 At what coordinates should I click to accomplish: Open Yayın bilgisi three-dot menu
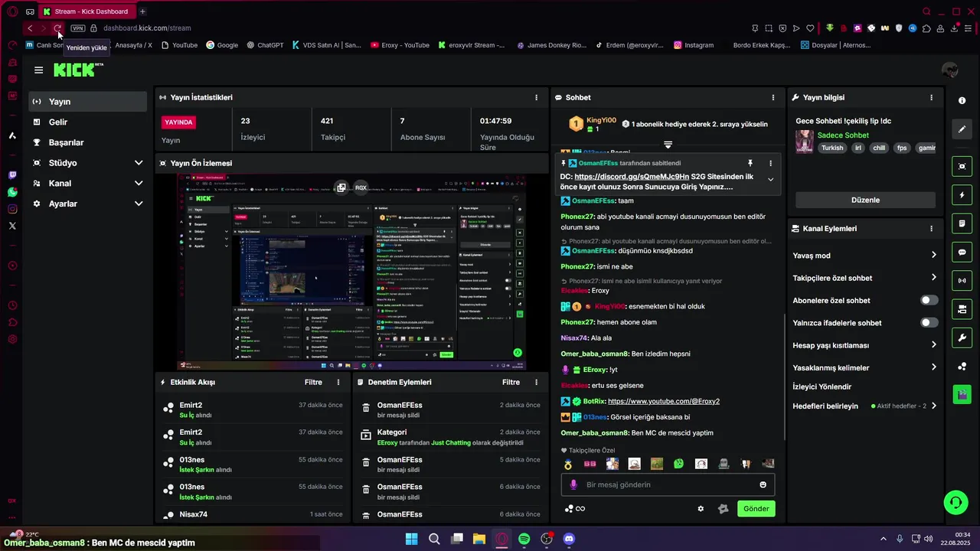pyautogui.click(x=931, y=98)
